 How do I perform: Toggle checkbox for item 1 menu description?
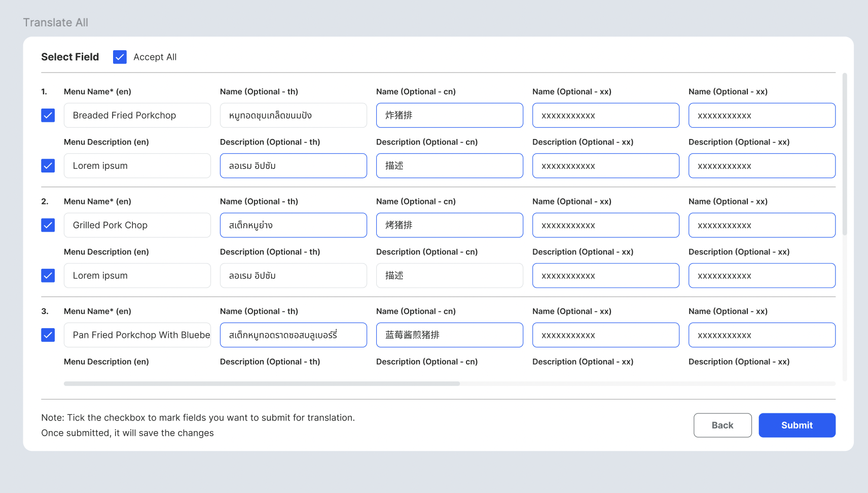[48, 166]
